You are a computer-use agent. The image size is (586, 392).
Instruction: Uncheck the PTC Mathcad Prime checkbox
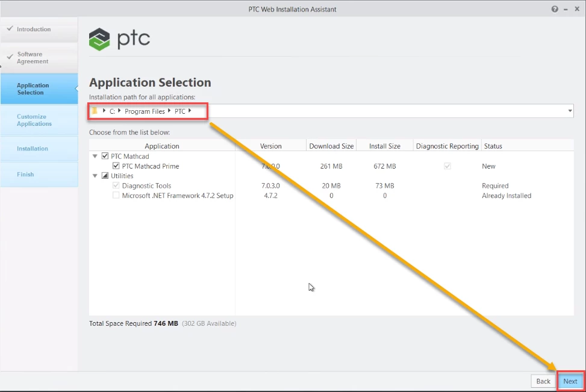116,166
